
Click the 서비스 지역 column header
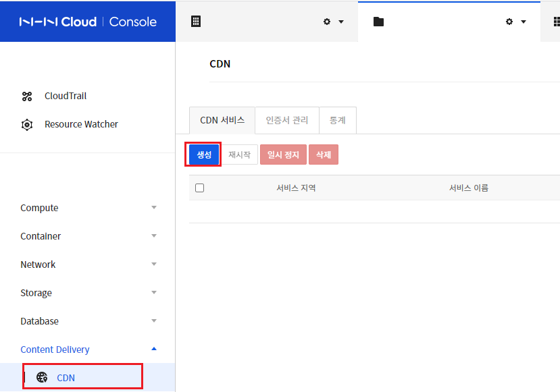tap(296, 188)
